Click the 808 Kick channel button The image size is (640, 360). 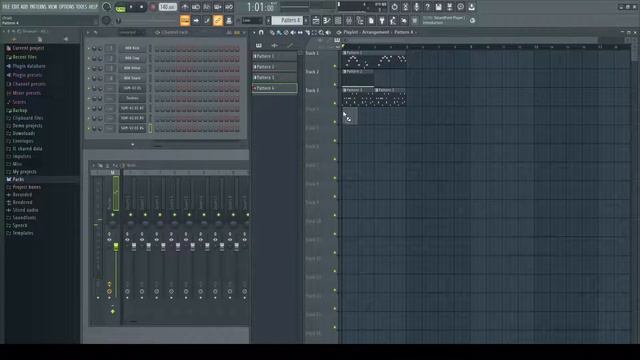click(x=132, y=48)
